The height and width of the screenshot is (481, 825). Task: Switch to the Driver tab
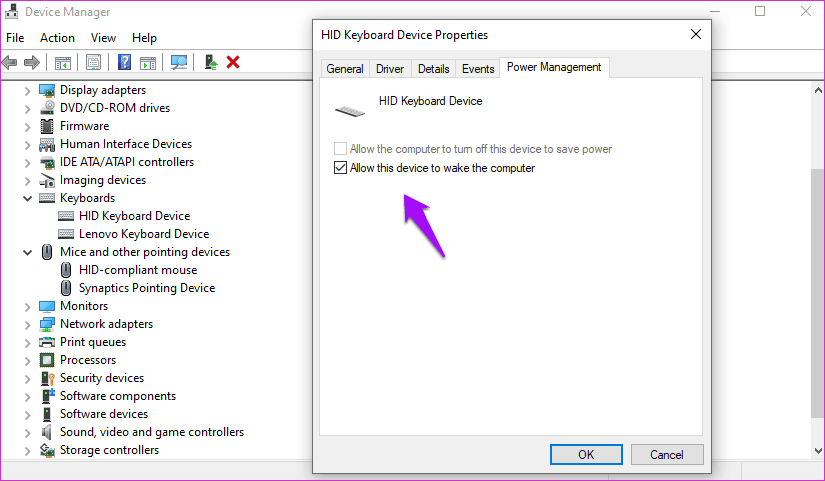pos(390,69)
